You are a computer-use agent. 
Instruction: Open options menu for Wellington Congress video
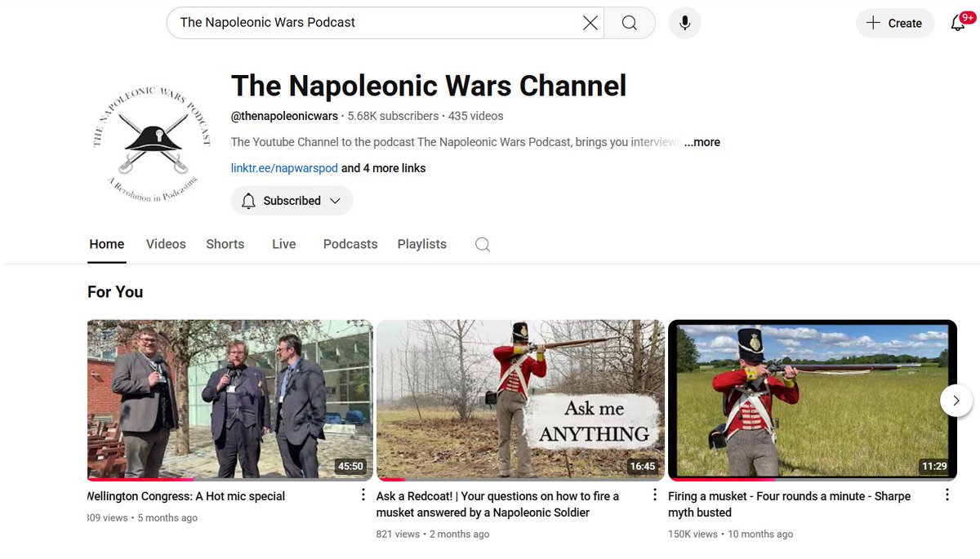click(x=363, y=495)
